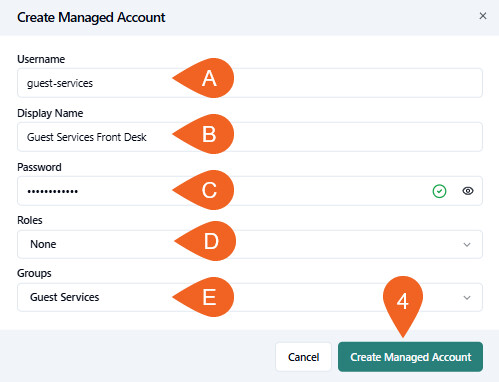Click the Create Managed Account button
This screenshot has height=382, width=499.
click(410, 357)
